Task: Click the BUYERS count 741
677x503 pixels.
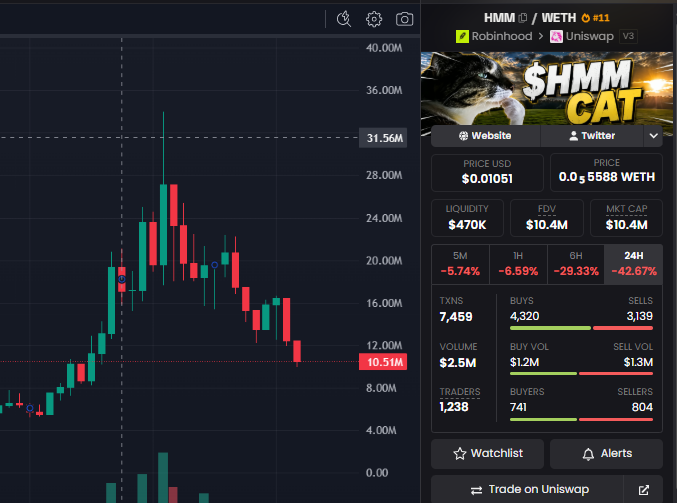Action: 518,407
